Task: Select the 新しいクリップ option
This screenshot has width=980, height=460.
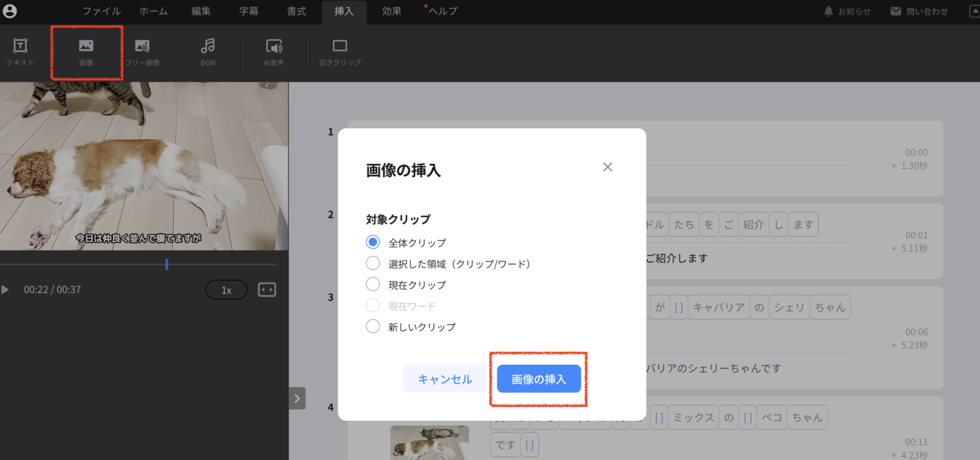Action: pos(373,326)
